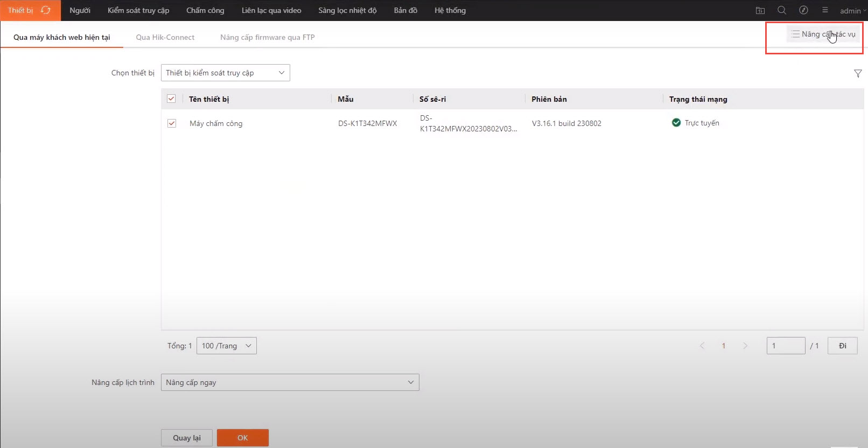The height and width of the screenshot is (448, 868).
Task: Open the compass navigation icon
Action: coord(803,10)
